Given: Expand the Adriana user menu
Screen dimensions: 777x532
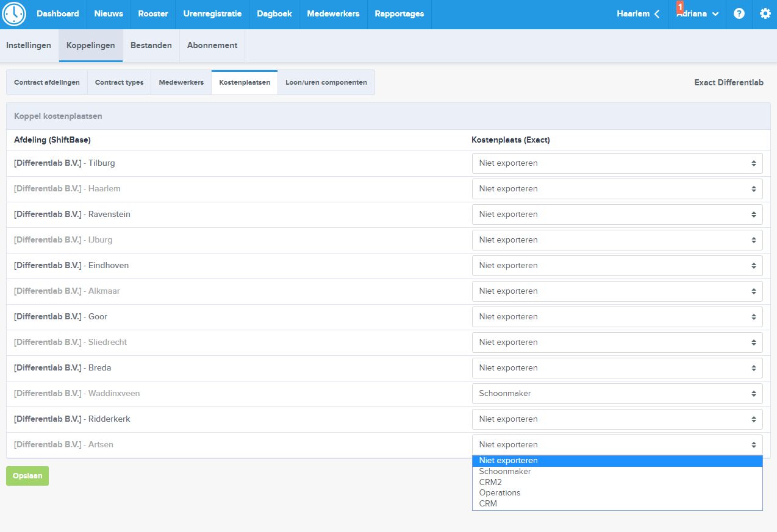Looking at the screenshot, I should point(698,14).
